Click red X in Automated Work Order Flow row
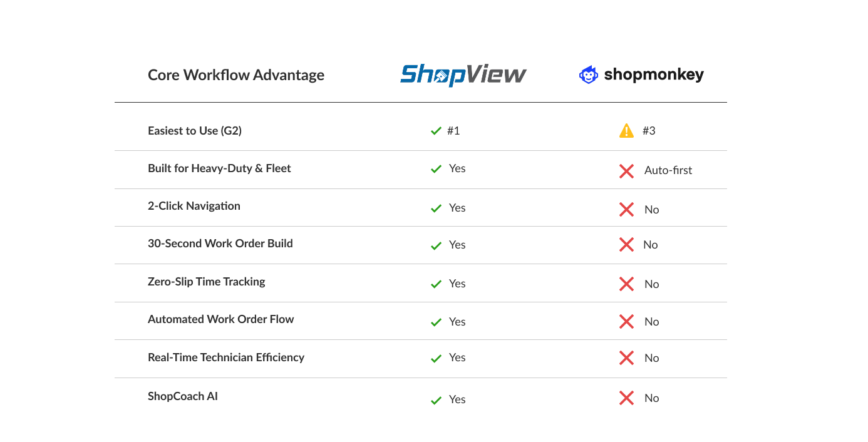Screen dimensions: 868x442 (x=626, y=322)
